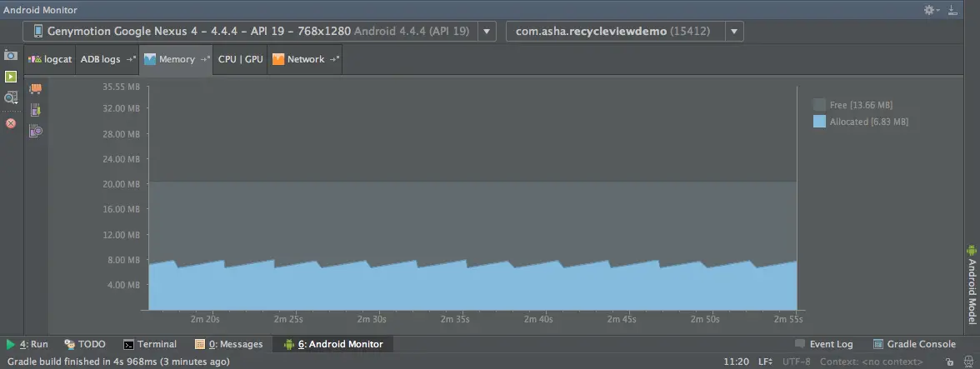Click the Gradle build finished status message

[118, 362]
